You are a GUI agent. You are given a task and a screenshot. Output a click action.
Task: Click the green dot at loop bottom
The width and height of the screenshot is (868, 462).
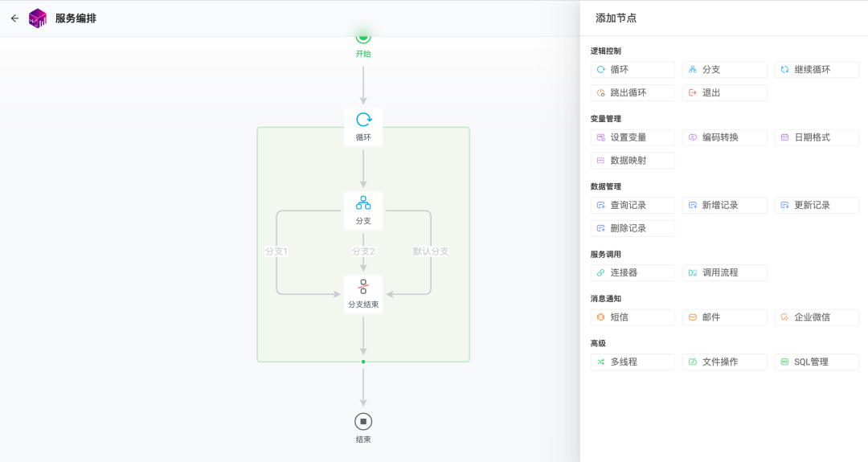[x=363, y=362]
